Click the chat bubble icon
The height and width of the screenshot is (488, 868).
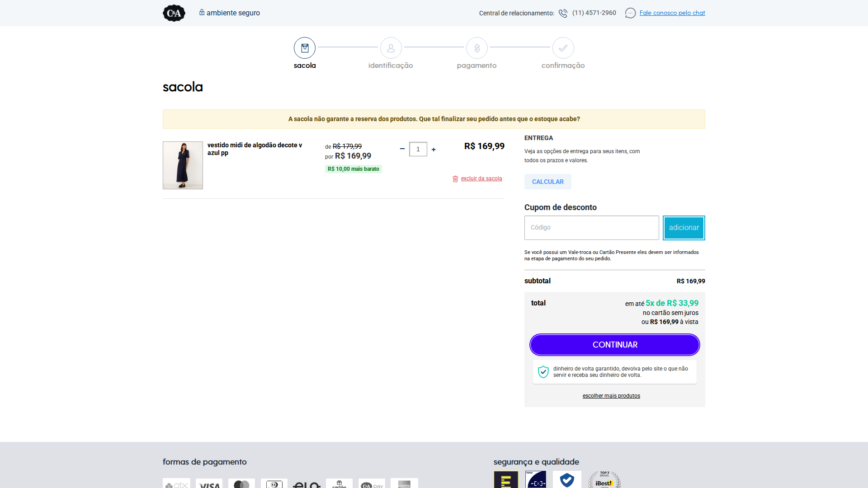[x=630, y=13]
